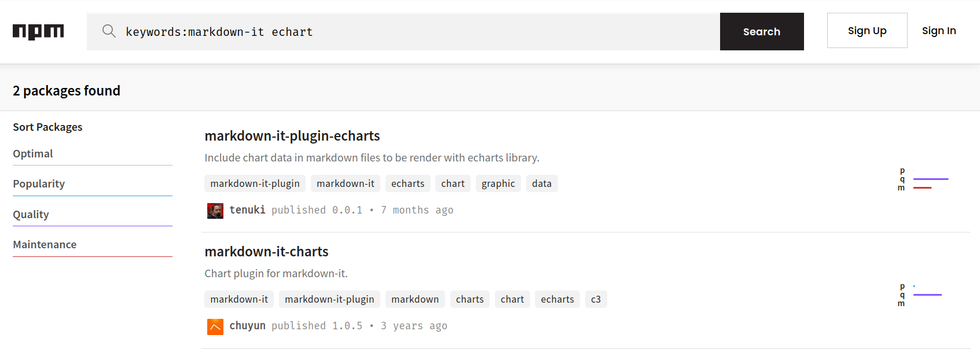980x353 pixels.
Task: Click the Sign Up button
Action: click(867, 31)
